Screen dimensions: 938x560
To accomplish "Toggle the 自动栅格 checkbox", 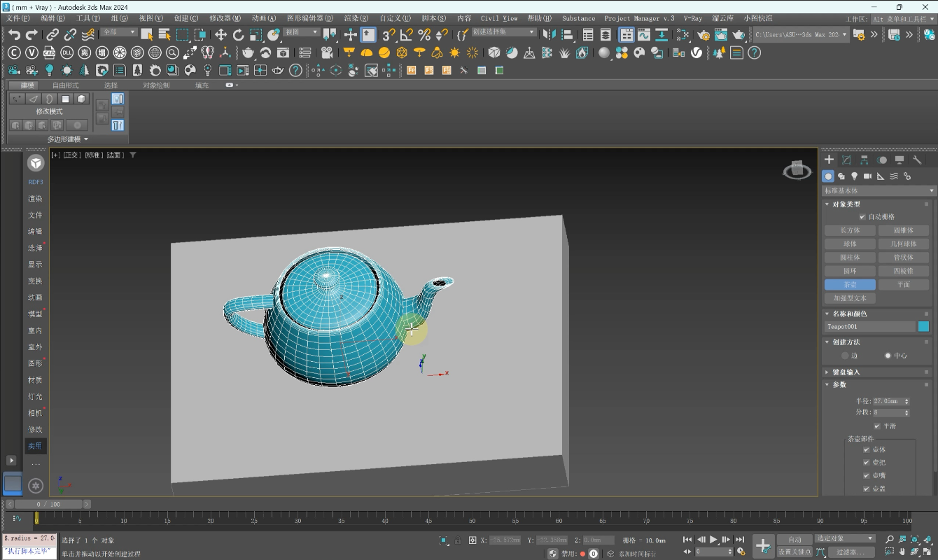I will tap(862, 217).
